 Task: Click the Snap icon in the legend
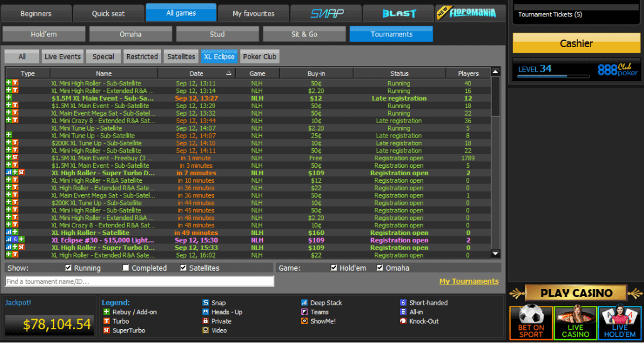point(206,303)
